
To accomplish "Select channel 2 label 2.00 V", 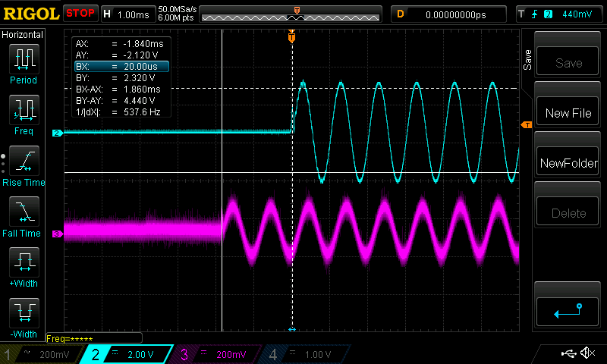I will pyautogui.click(x=140, y=354).
